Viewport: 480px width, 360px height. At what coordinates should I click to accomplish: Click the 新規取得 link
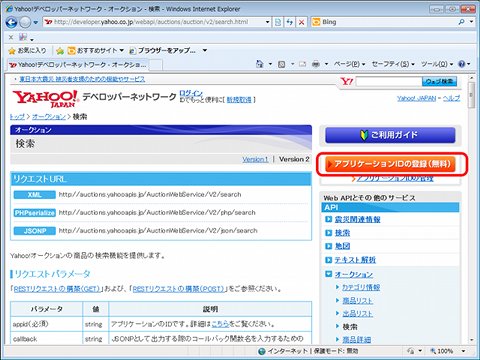[x=239, y=100]
